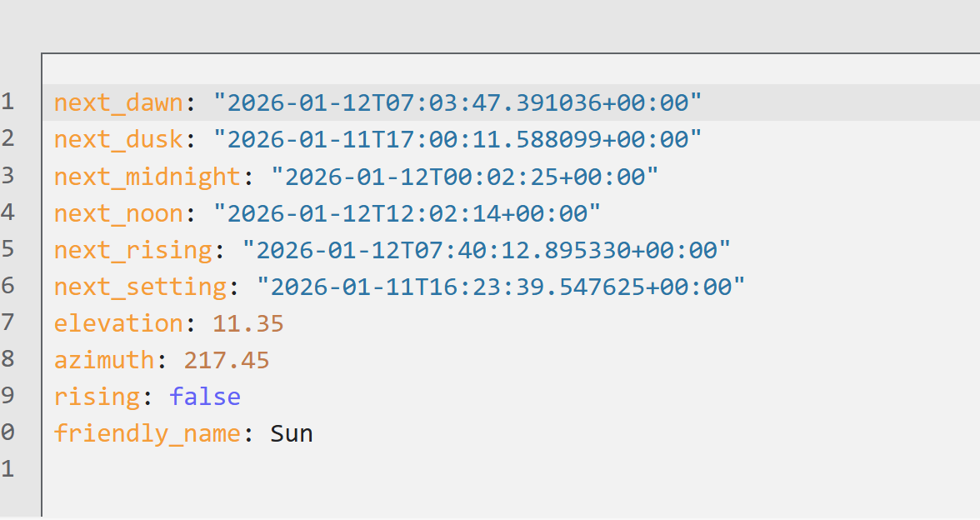The height and width of the screenshot is (520, 980).
Task: Click the elevation attribute key
Action: [118, 323]
